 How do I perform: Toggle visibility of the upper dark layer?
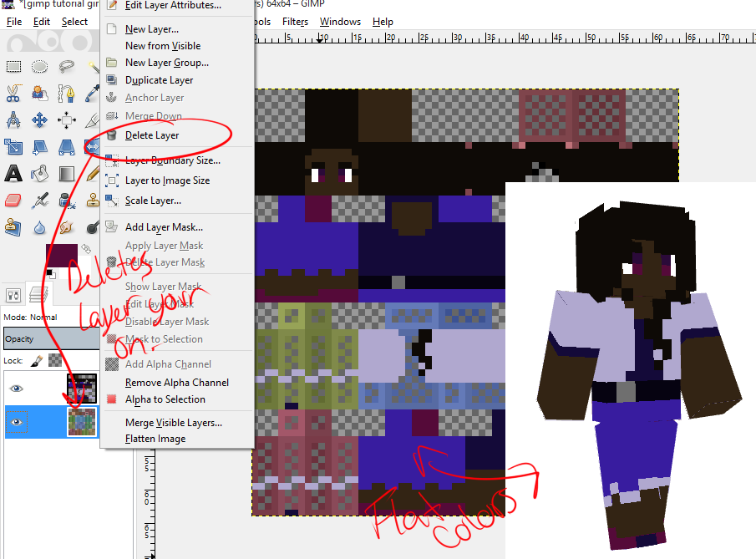(17, 389)
